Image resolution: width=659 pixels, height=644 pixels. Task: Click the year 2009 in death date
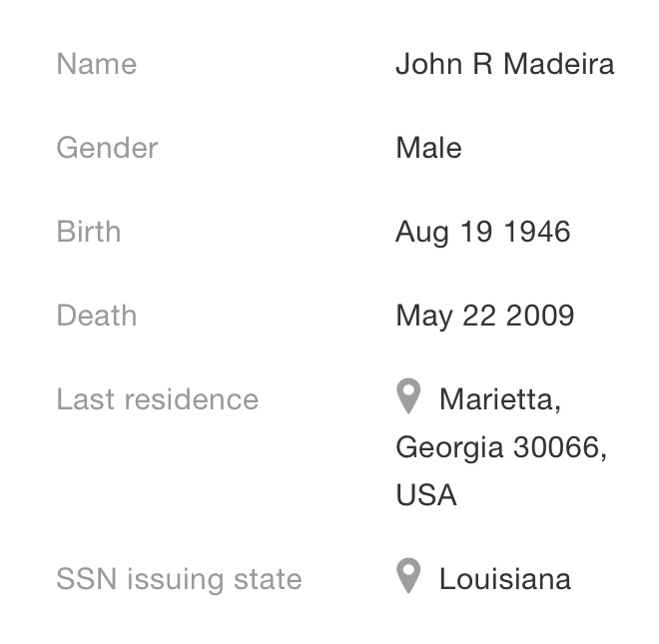click(x=539, y=316)
